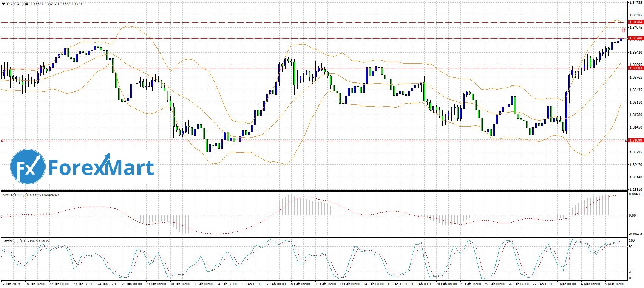This screenshot has width=644, height=288.
Task: Click the Stochastic 20 level scale mark
Action: pyautogui.click(x=631, y=272)
